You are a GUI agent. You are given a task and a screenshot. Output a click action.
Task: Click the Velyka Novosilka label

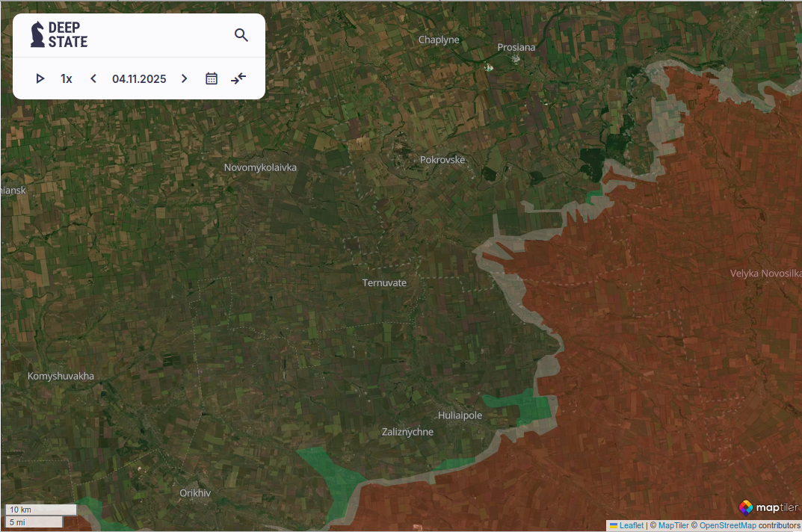tap(765, 273)
